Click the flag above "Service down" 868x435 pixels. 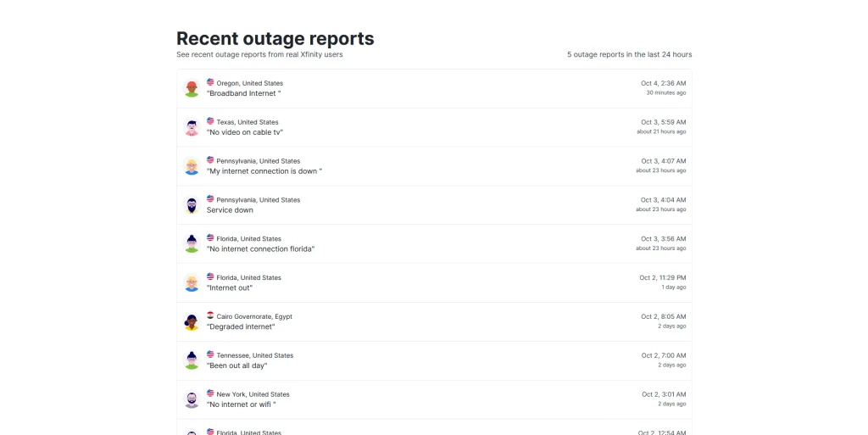pyautogui.click(x=210, y=198)
